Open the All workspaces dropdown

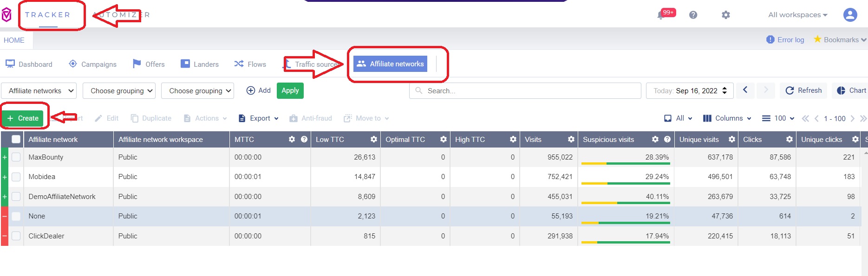pos(798,15)
